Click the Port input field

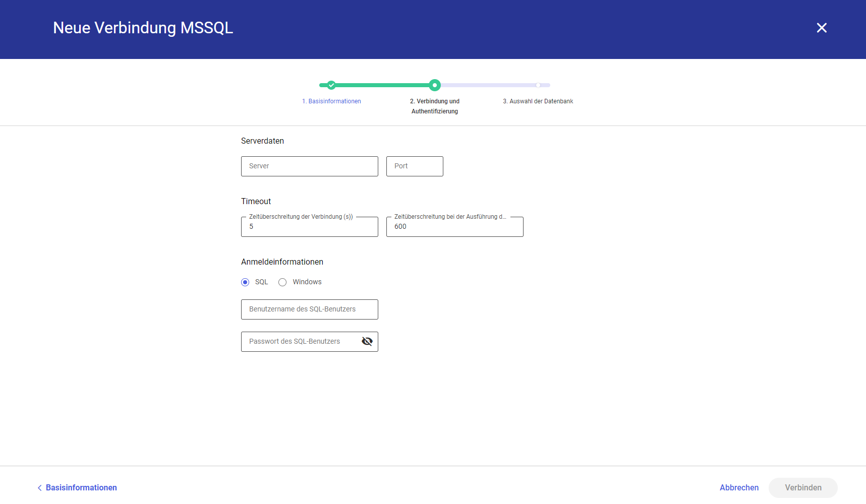pyautogui.click(x=415, y=166)
